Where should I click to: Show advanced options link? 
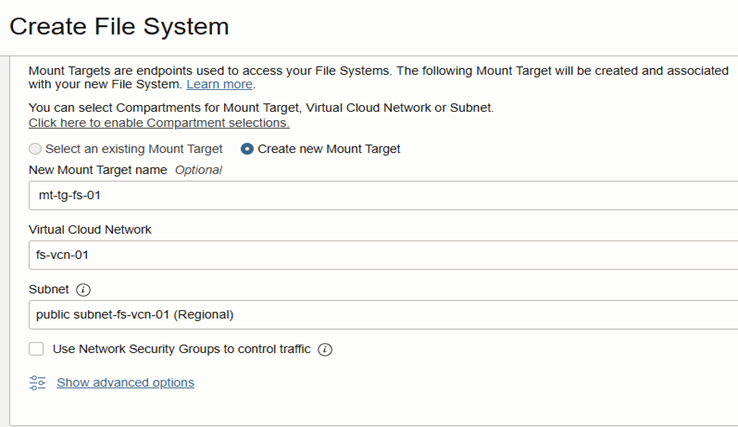click(x=125, y=383)
